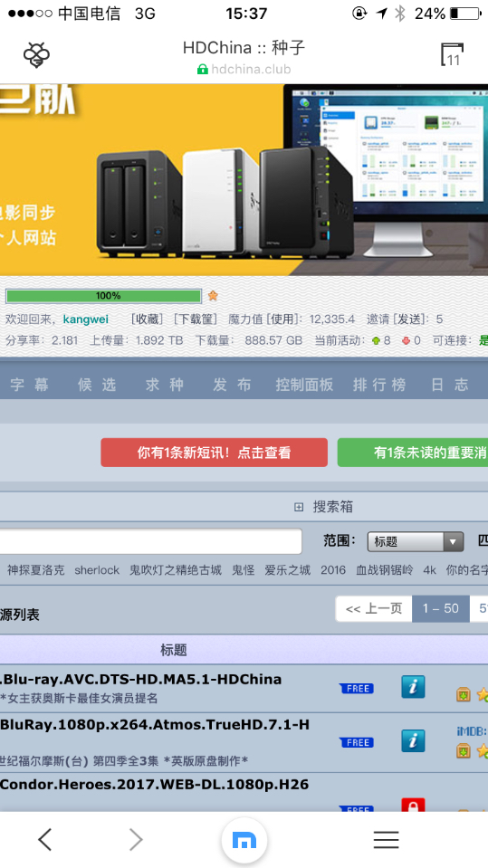
Task: Open the tabs counter showing 11
Action: 452,55
